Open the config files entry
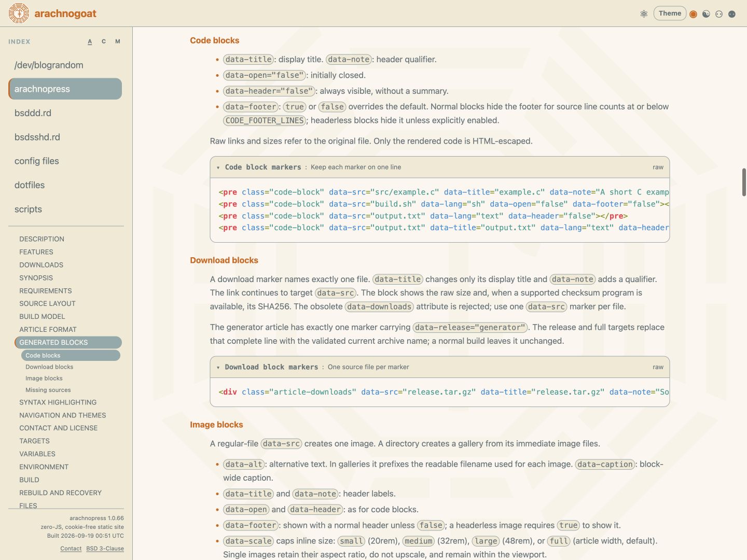 (x=65, y=161)
